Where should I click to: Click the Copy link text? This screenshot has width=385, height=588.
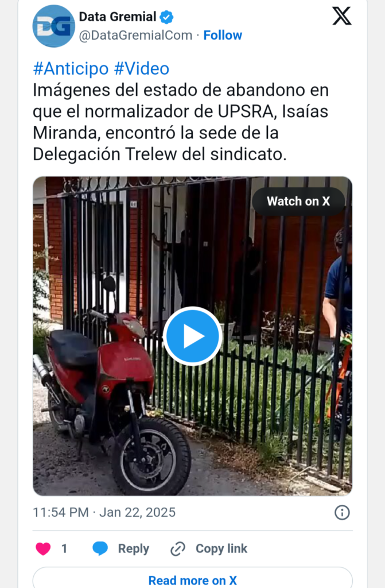click(221, 548)
